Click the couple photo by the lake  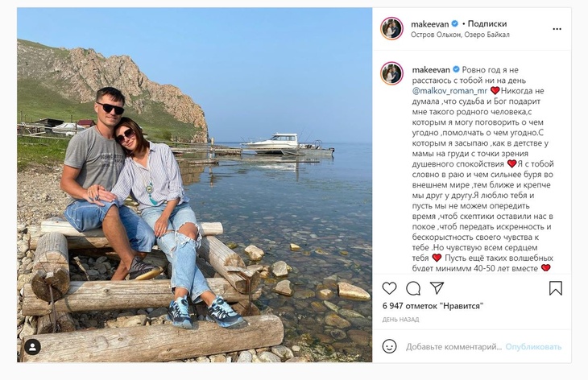pyautogui.click(x=194, y=185)
